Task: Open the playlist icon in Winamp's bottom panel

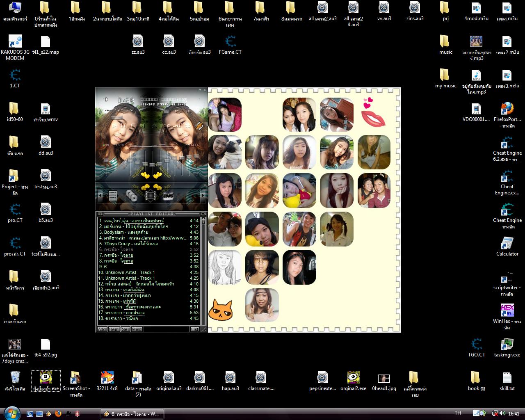Action: click(x=113, y=196)
